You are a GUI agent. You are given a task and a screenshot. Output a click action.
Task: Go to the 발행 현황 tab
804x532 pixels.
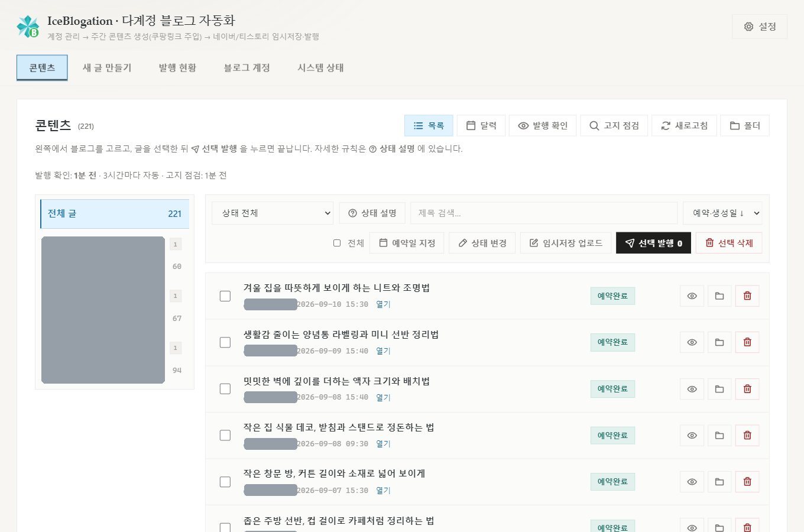[x=177, y=67]
